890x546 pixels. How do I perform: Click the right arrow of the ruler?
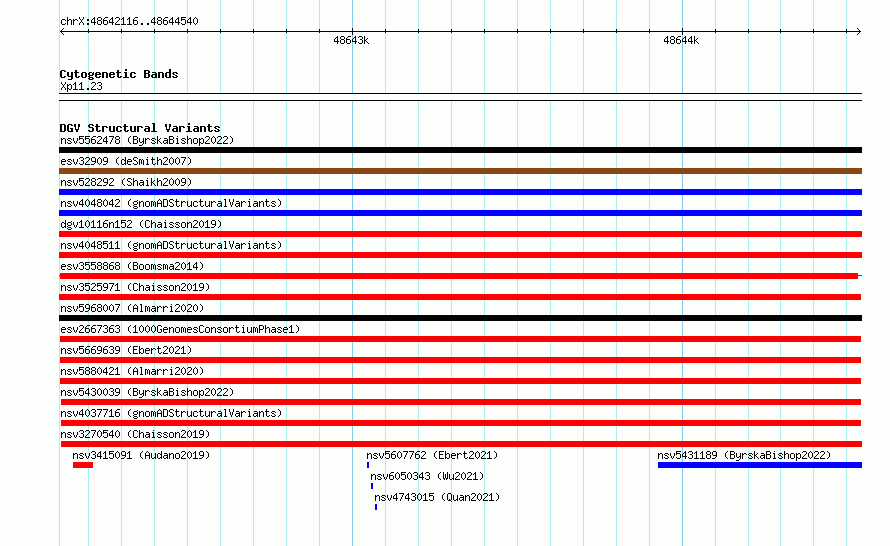pos(859,31)
